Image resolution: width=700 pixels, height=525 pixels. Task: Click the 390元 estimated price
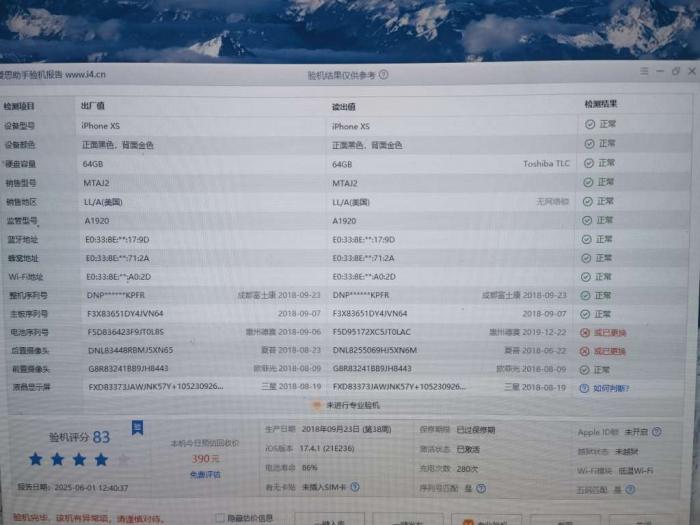205,458
